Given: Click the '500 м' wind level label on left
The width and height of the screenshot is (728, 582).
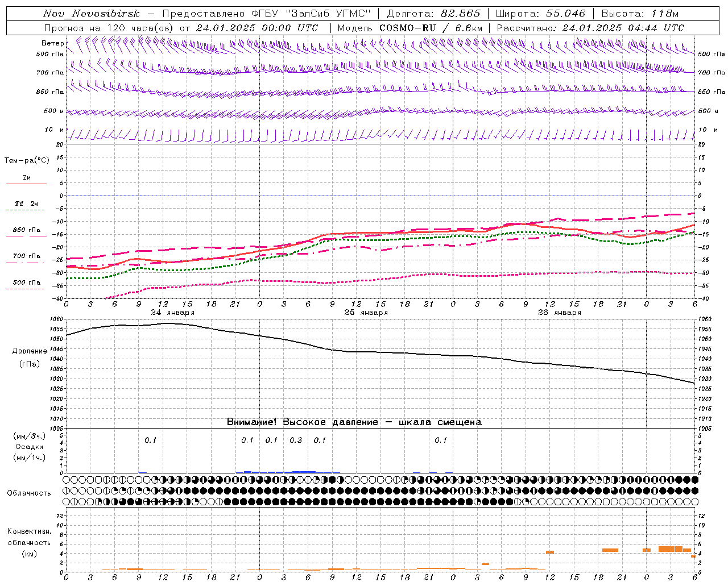Looking at the screenshot, I should coord(54,111).
